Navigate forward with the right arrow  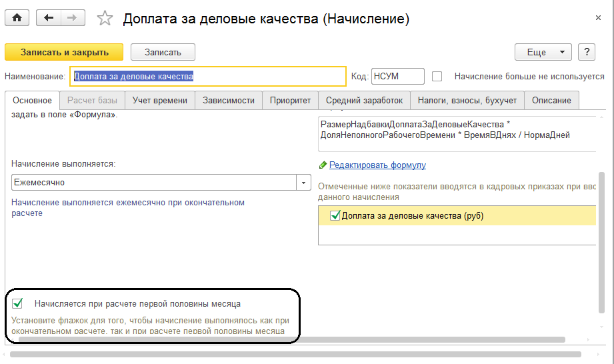(x=73, y=18)
